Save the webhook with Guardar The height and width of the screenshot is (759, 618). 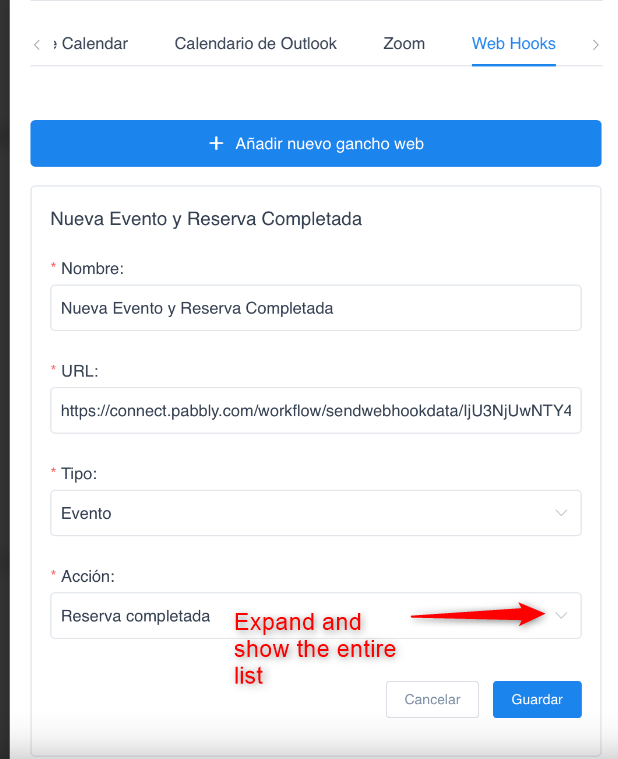pos(537,699)
